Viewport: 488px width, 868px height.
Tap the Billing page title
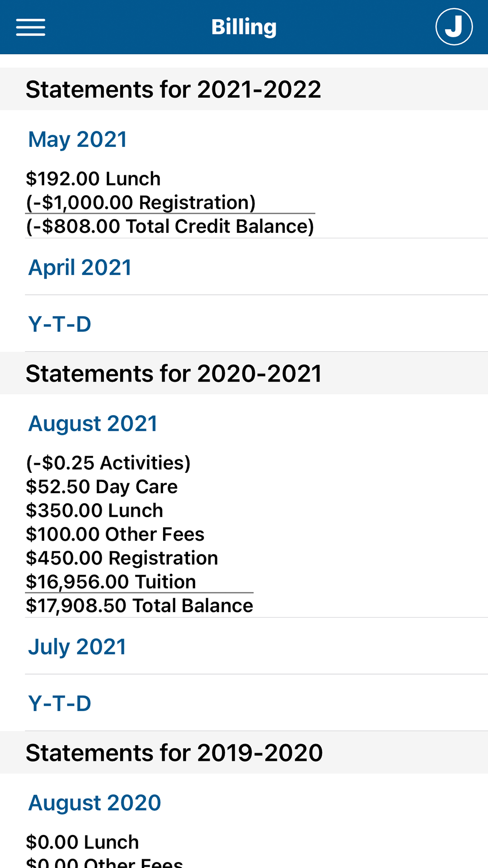[x=244, y=27]
